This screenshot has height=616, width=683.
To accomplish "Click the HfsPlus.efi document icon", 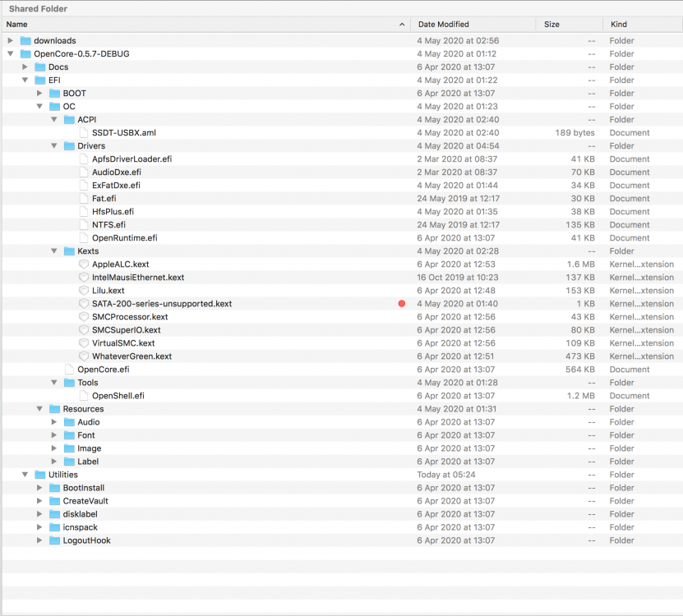I will pos(84,212).
